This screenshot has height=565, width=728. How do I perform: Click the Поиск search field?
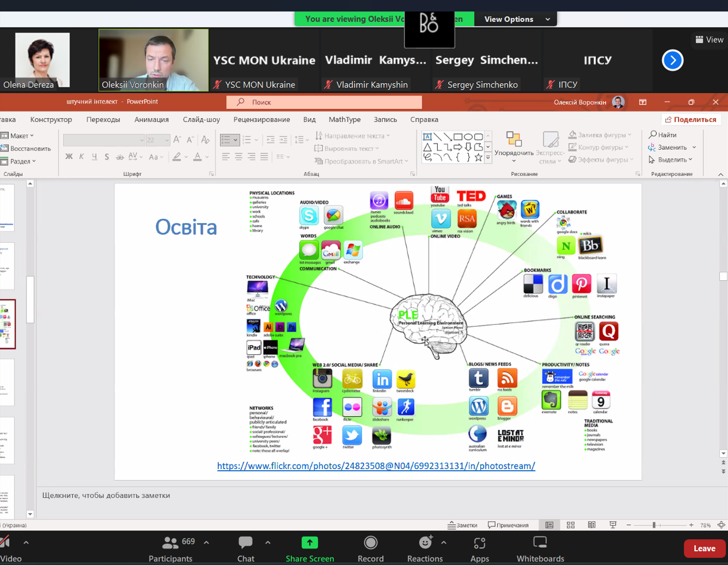pyautogui.click(x=324, y=102)
